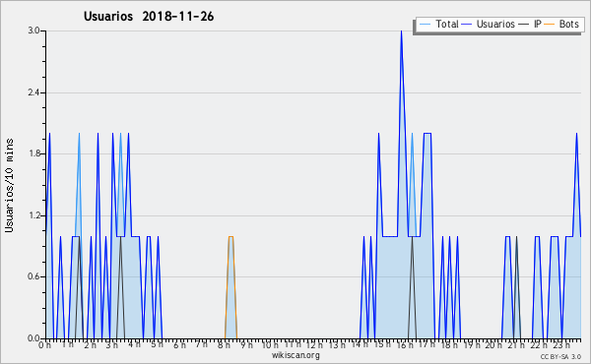Screen dimensions: 591x364
Task: Select the Bots legend label
Action: [568, 24]
